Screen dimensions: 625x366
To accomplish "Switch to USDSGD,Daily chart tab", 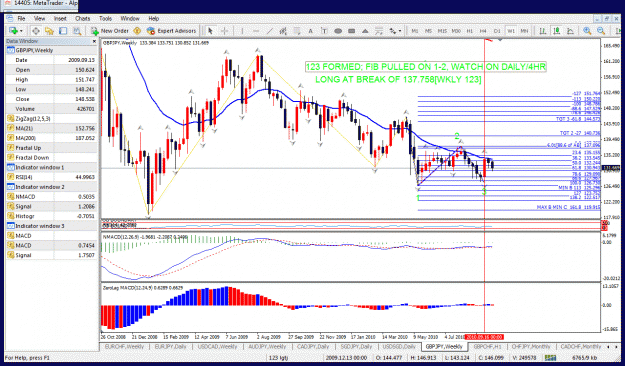I will coord(399,347).
